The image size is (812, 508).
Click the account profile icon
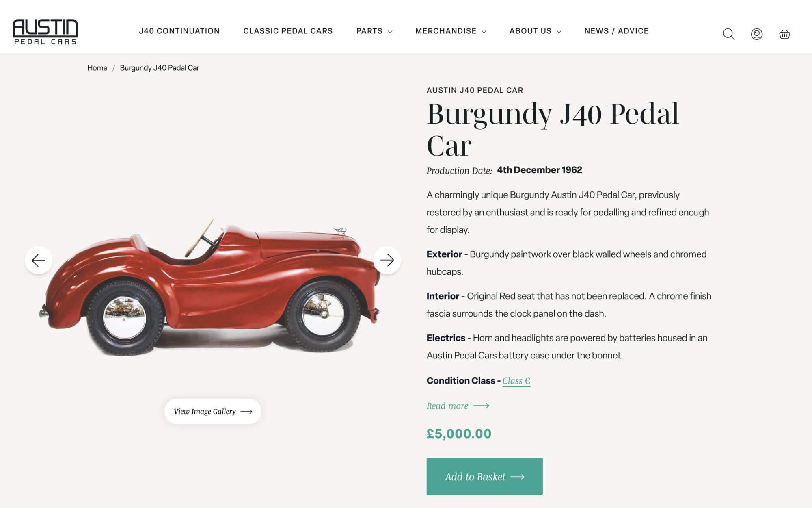pyautogui.click(x=756, y=34)
